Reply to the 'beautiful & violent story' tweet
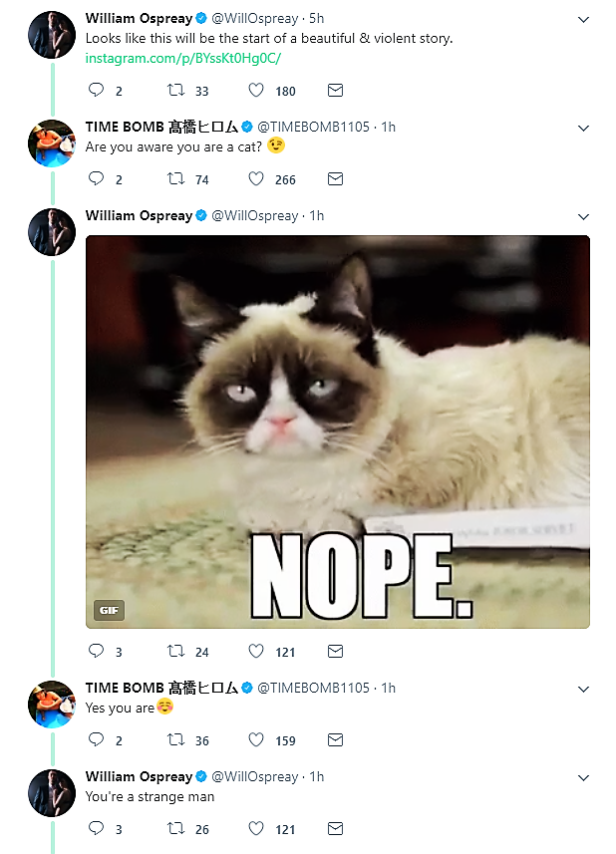616x854 pixels. (96, 91)
